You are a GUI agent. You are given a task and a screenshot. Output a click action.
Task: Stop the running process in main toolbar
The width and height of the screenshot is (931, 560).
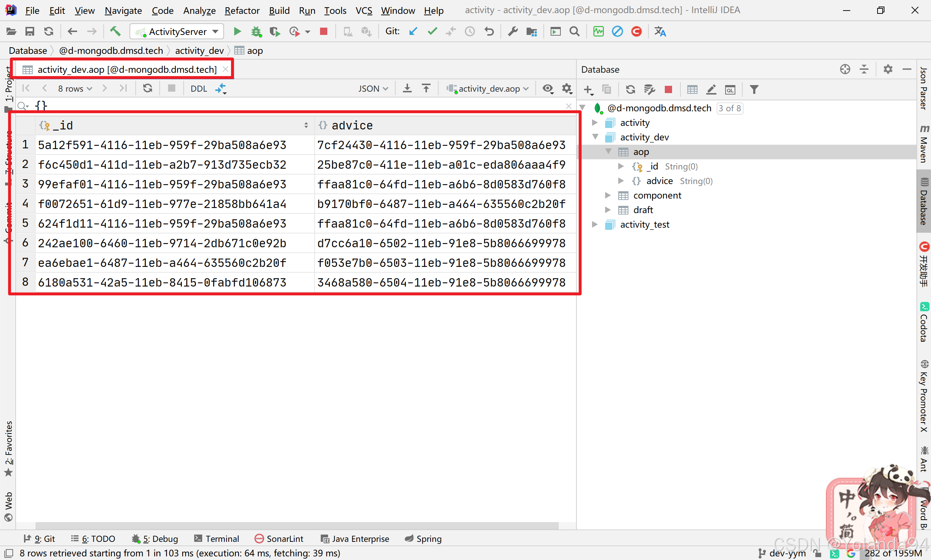point(323,31)
